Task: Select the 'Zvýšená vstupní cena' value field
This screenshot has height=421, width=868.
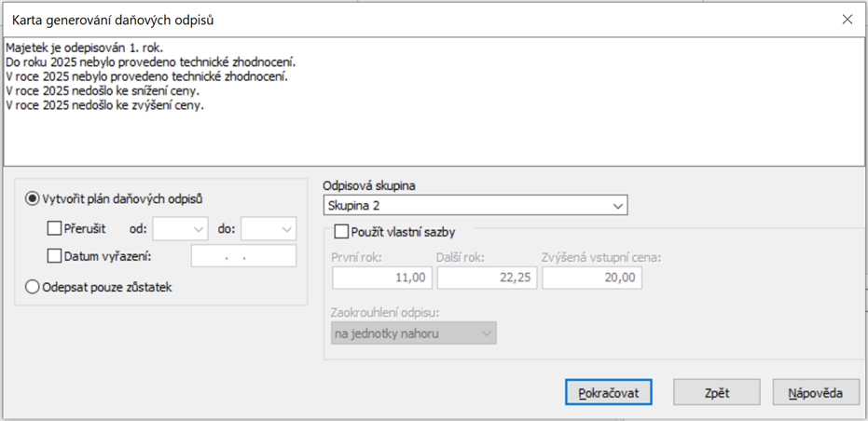Action: (x=592, y=278)
